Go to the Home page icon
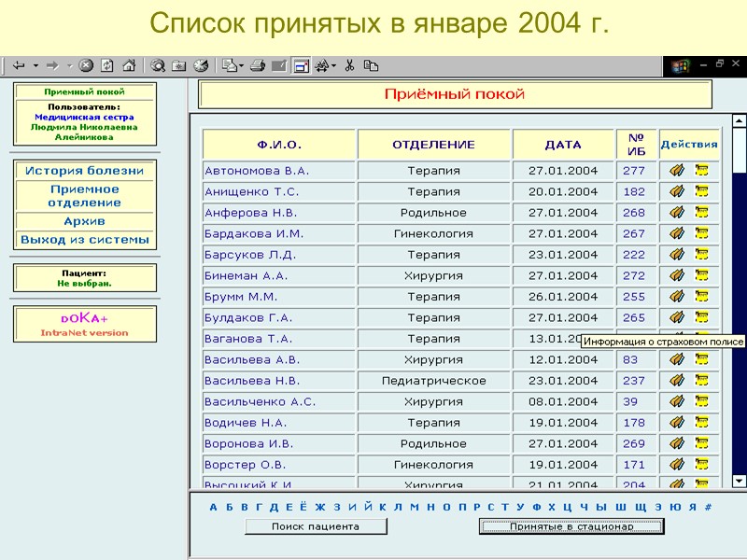 129,65
